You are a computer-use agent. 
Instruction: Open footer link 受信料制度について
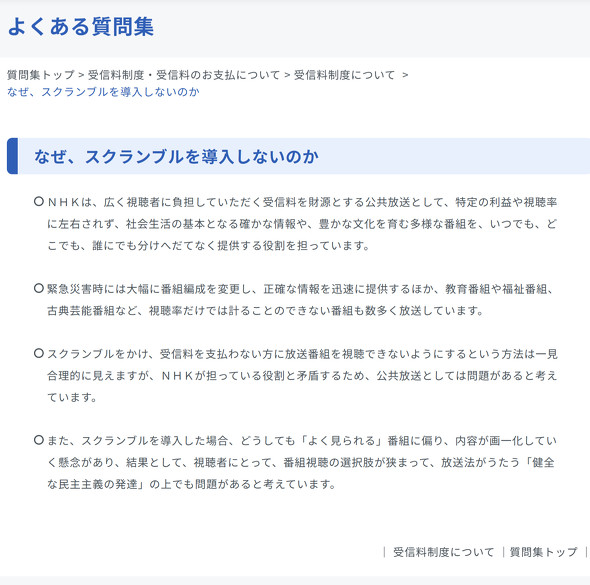(x=443, y=552)
